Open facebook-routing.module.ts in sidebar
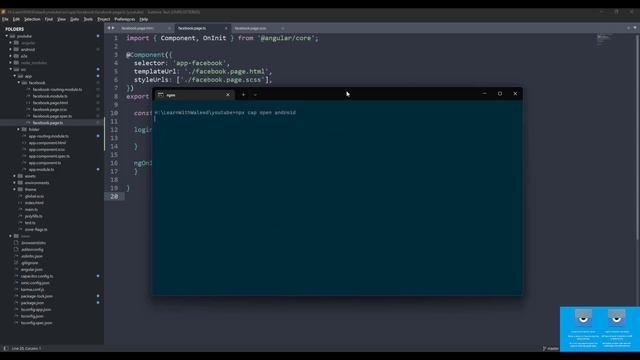Viewport: 640px width, 360px height. tap(57, 89)
